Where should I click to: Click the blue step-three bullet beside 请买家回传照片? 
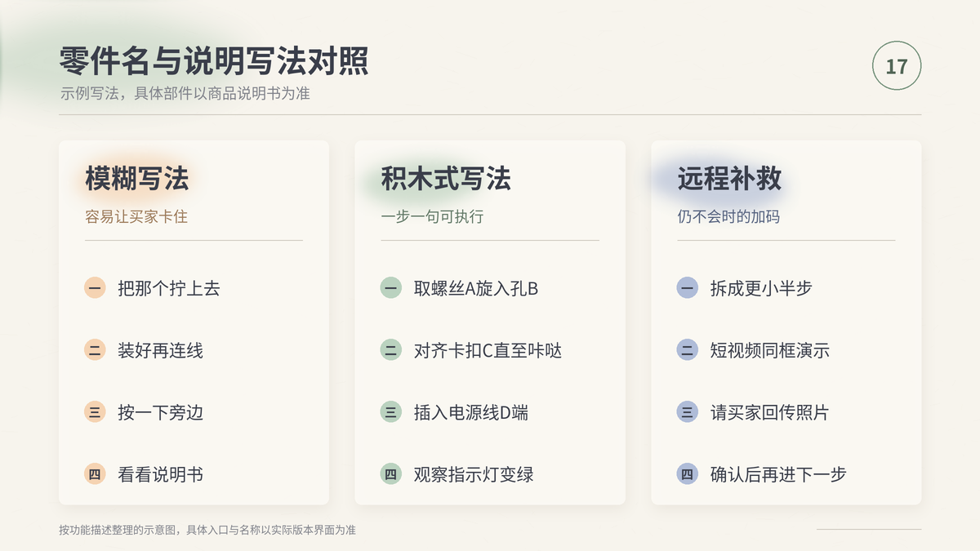688,412
